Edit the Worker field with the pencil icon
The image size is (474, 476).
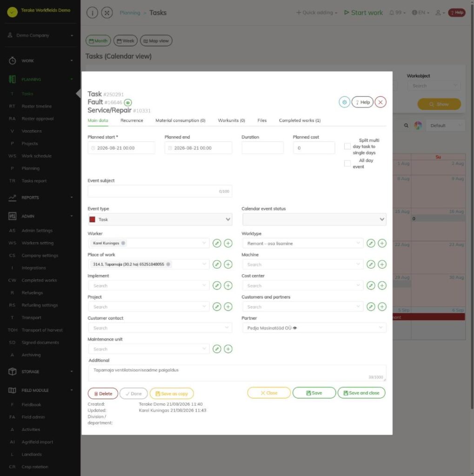pyautogui.click(x=217, y=243)
